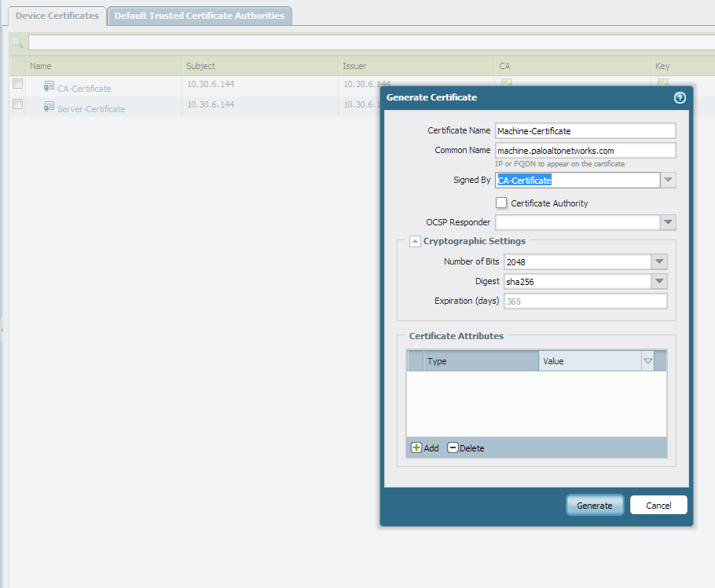Click the Add plus icon for attributes
The image size is (715, 588).
click(416, 447)
